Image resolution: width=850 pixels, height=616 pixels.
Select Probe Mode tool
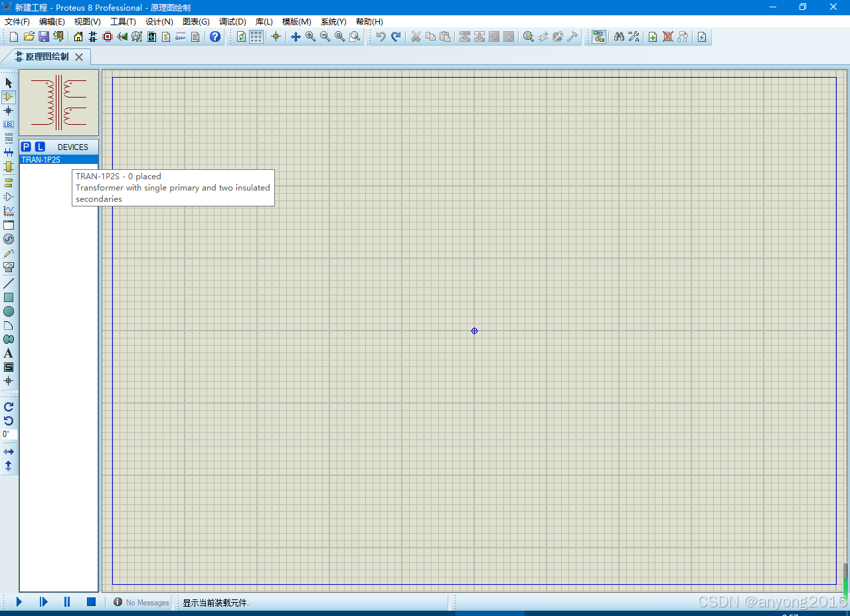click(x=9, y=253)
